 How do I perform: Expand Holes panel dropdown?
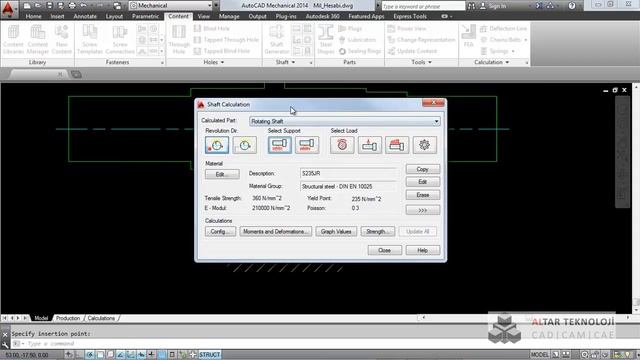[213, 62]
